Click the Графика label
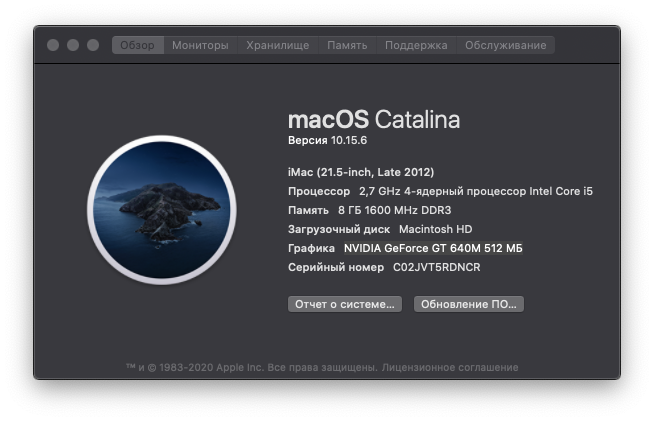Screen dimensions: 654x421 coord(311,248)
